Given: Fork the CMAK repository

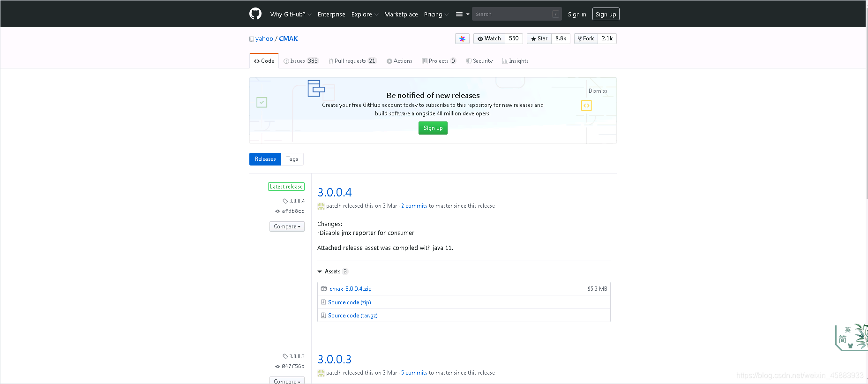Looking at the screenshot, I should click(x=586, y=39).
